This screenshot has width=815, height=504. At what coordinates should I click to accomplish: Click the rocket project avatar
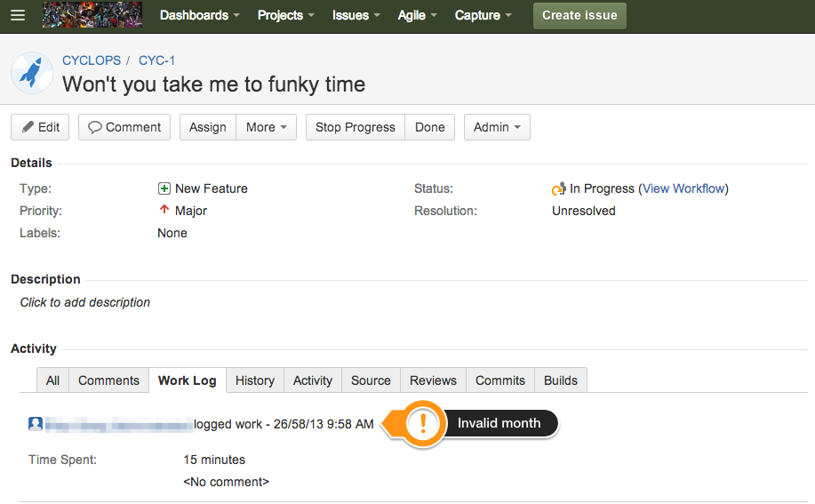(x=32, y=73)
